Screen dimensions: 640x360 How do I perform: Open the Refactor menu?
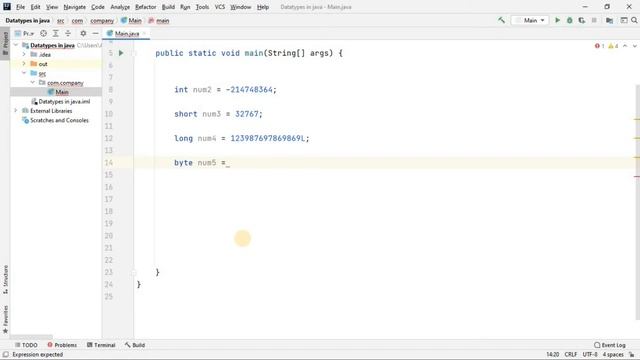pos(146,7)
